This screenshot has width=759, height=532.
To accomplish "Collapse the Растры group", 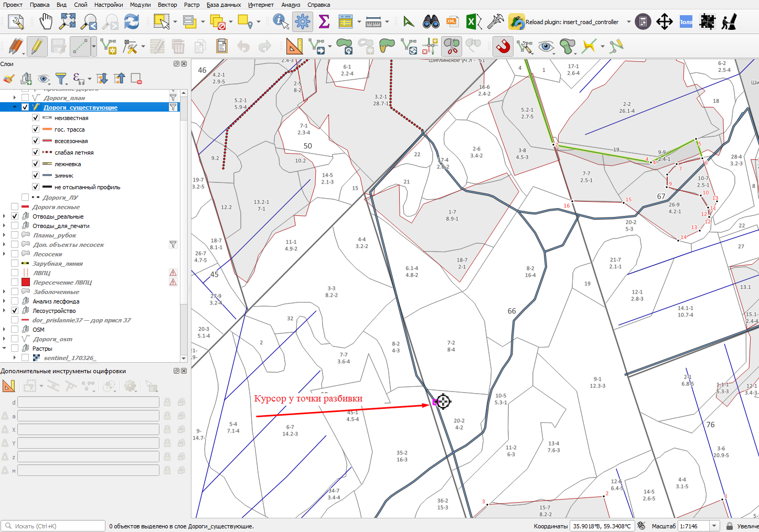I will coord(4,348).
